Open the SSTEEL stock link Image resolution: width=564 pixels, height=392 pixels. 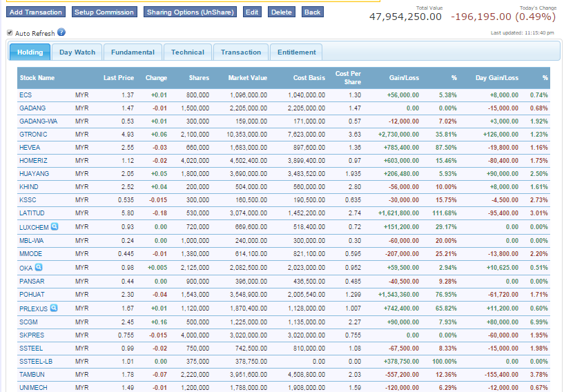(31, 348)
